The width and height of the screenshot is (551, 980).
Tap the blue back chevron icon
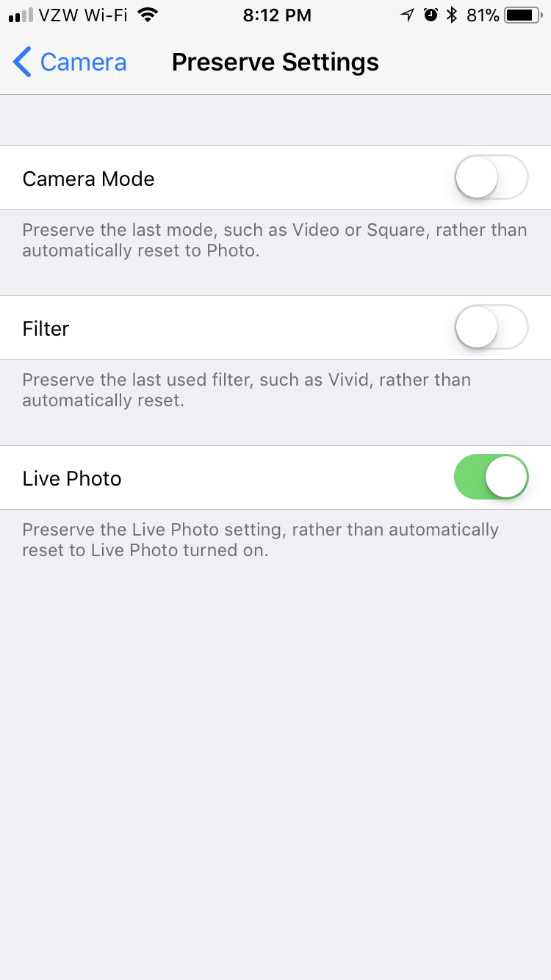22,62
